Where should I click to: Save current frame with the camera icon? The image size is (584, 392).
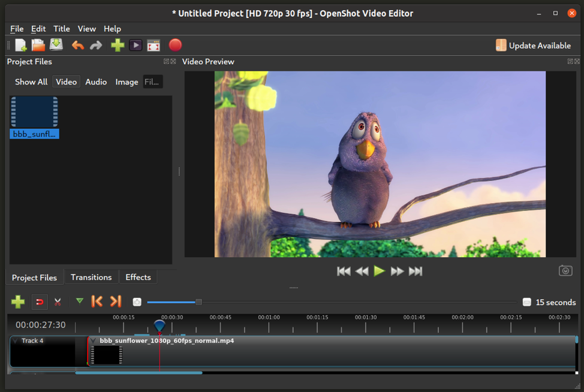click(565, 271)
